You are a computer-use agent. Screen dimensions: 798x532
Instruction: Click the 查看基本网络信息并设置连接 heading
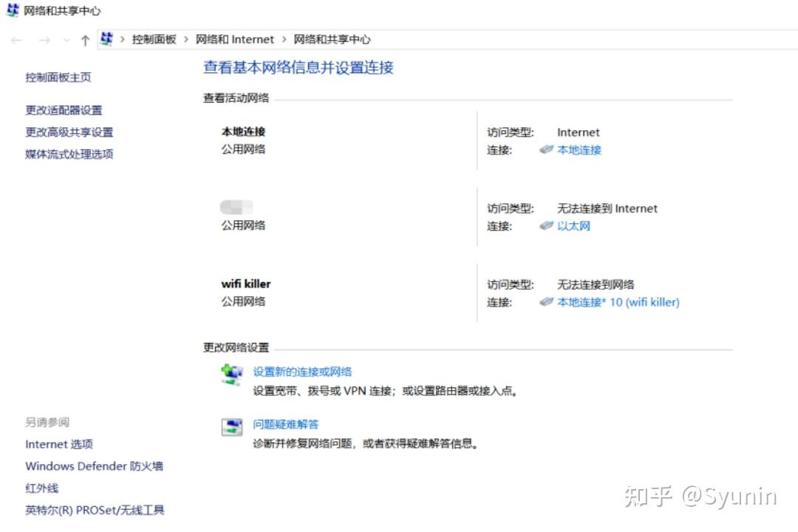[x=299, y=67]
